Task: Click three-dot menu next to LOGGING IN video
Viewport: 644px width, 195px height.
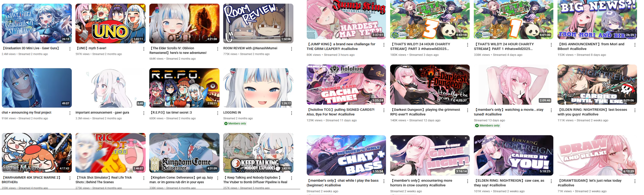Action: pos(291,113)
